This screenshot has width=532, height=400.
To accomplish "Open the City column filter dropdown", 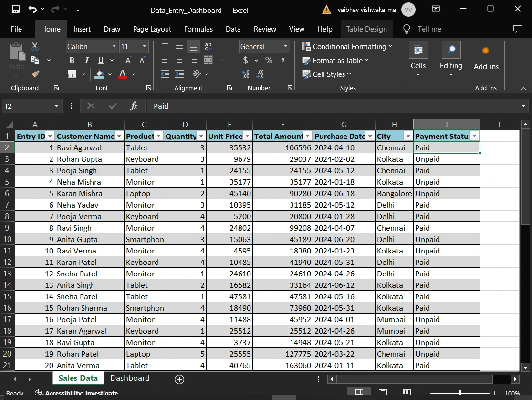I will (x=407, y=136).
